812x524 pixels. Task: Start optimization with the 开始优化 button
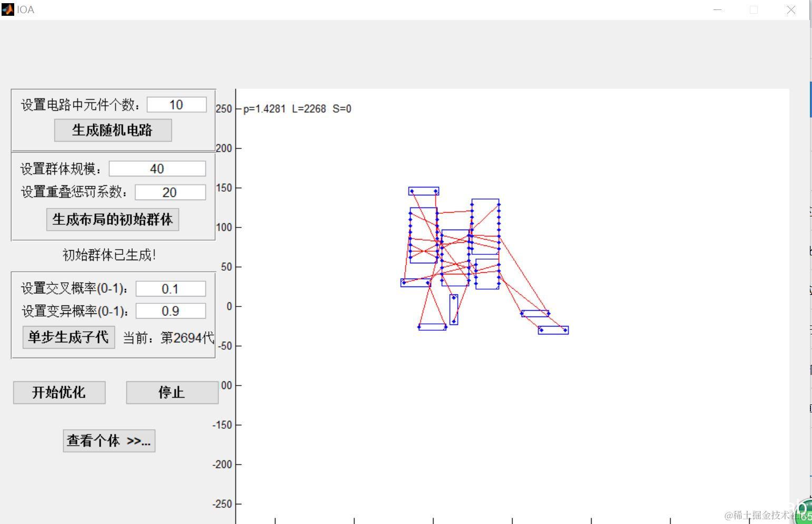(59, 392)
